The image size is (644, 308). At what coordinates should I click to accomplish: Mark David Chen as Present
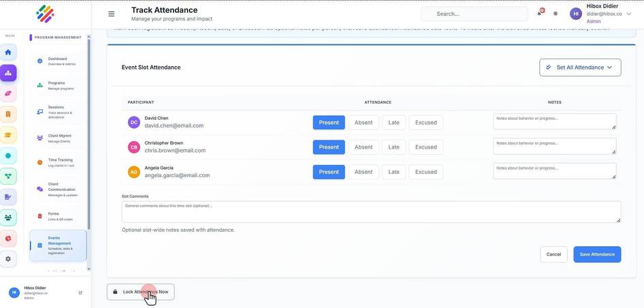pyautogui.click(x=329, y=123)
